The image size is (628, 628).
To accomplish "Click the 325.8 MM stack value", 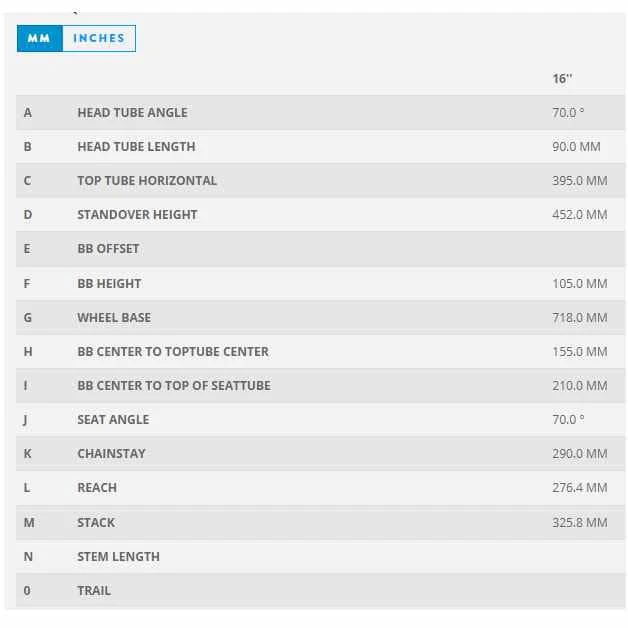I will (579, 523).
